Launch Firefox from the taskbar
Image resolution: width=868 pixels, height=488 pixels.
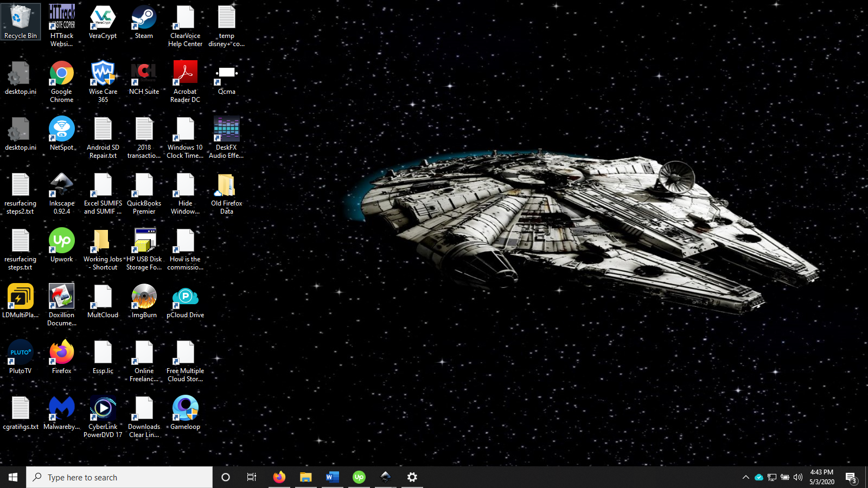[279, 477]
